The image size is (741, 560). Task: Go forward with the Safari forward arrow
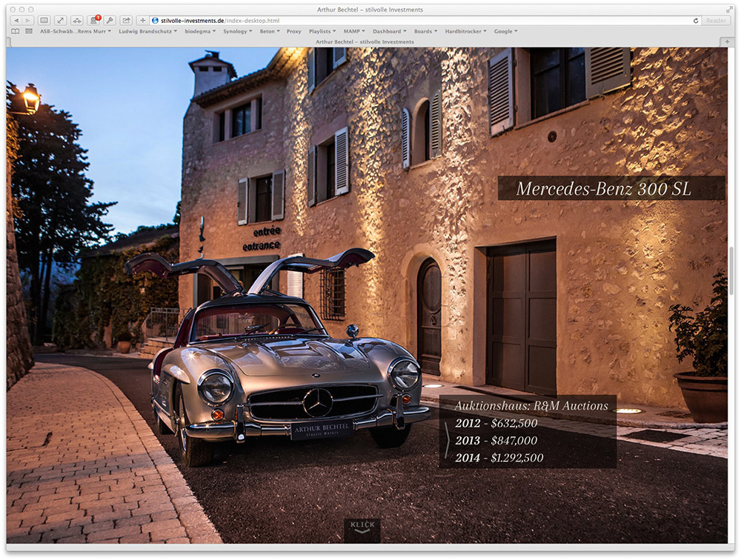pos(27,20)
